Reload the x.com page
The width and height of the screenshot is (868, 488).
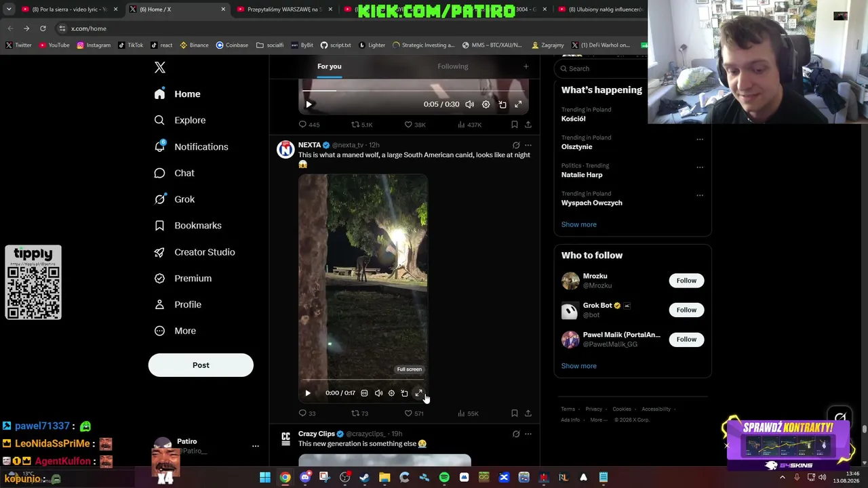[43, 28]
